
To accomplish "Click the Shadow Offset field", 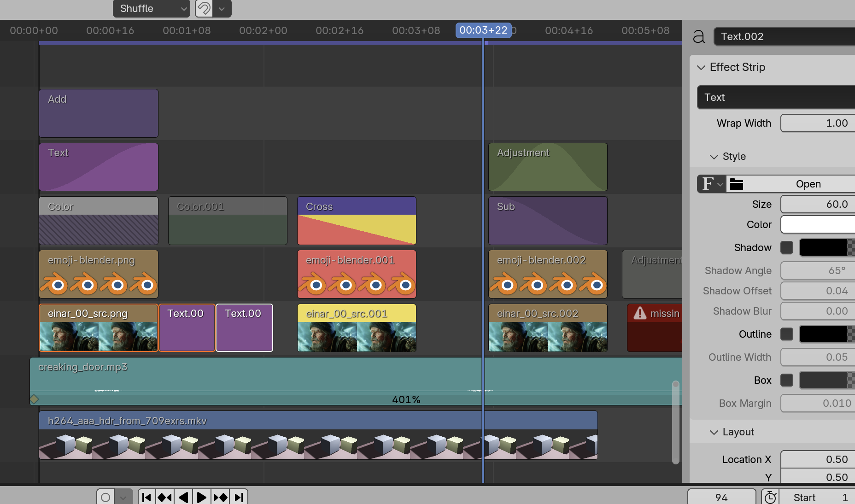I will [818, 291].
